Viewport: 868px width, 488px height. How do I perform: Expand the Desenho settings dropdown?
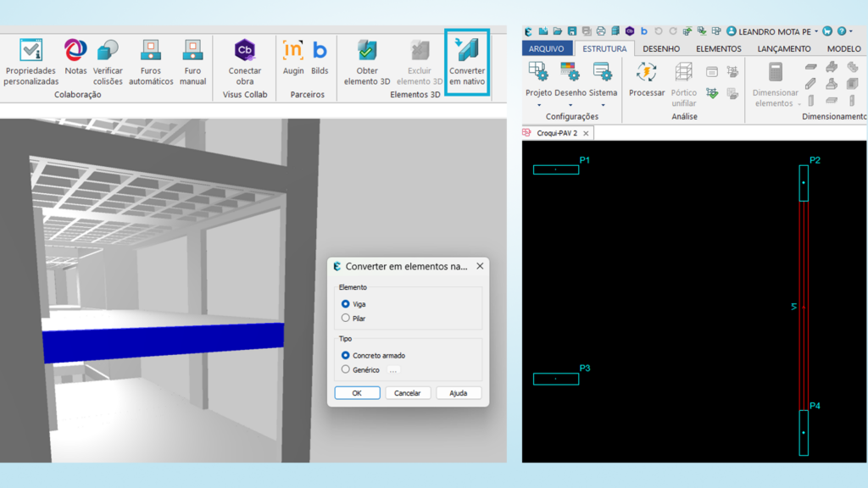(570, 105)
